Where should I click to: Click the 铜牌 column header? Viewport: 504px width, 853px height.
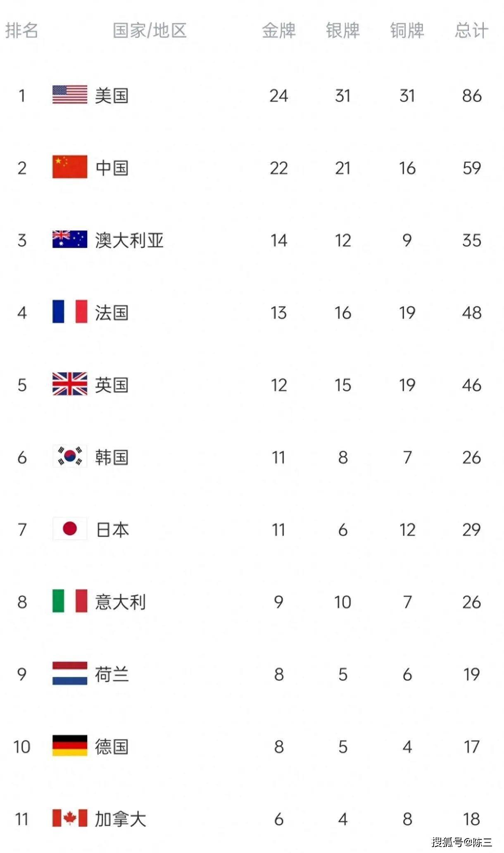tap(407, 31)
